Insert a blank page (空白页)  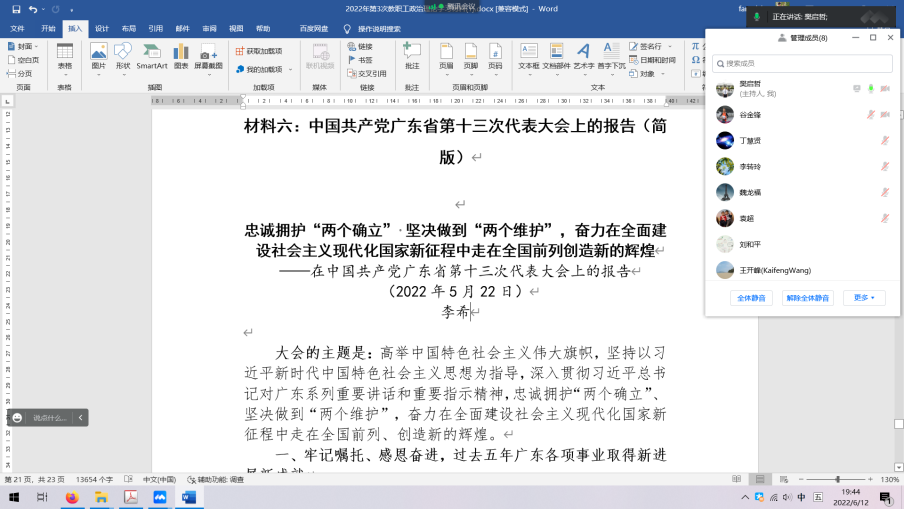tap(23, 60)
